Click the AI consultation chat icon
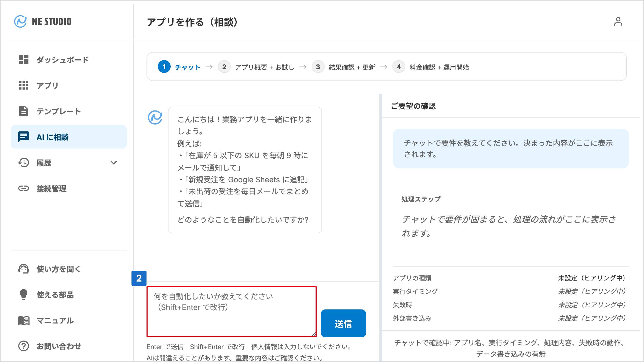 (x=24, y=137)
